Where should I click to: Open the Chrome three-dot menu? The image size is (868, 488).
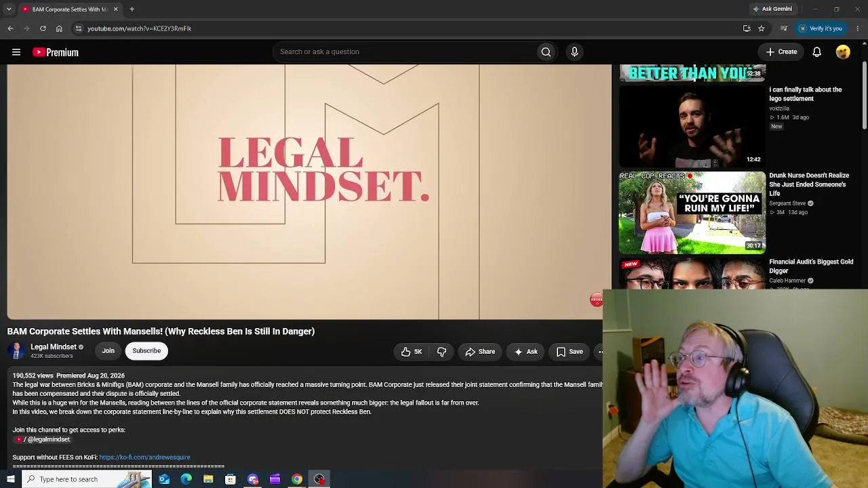(x=858, y=28)
